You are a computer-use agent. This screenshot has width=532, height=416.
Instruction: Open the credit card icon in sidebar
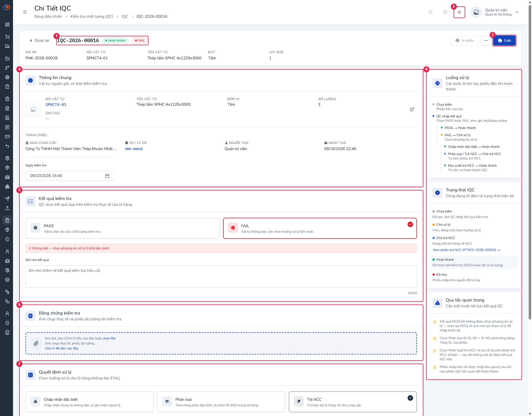[7, 136]
